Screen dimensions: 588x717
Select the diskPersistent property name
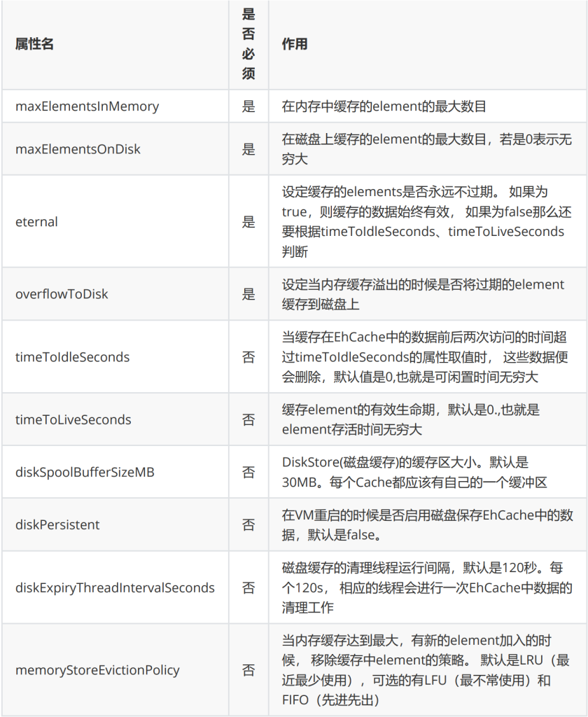pyautogui.click(x=57, y=525)
